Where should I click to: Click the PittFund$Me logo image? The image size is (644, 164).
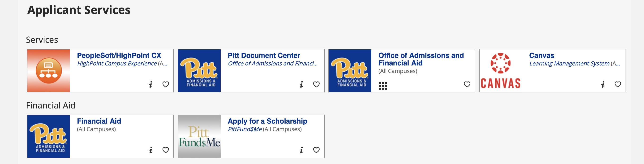[199, 137]
